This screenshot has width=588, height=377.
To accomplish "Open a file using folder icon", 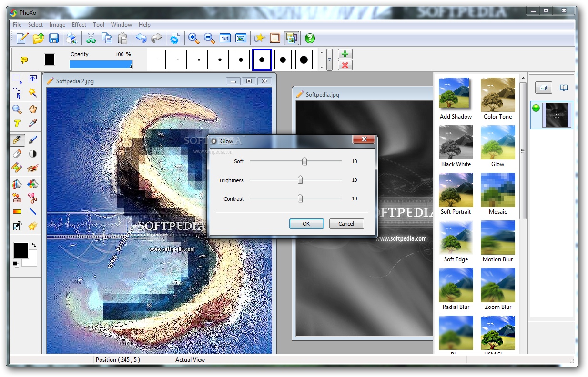I will (38, 38).
